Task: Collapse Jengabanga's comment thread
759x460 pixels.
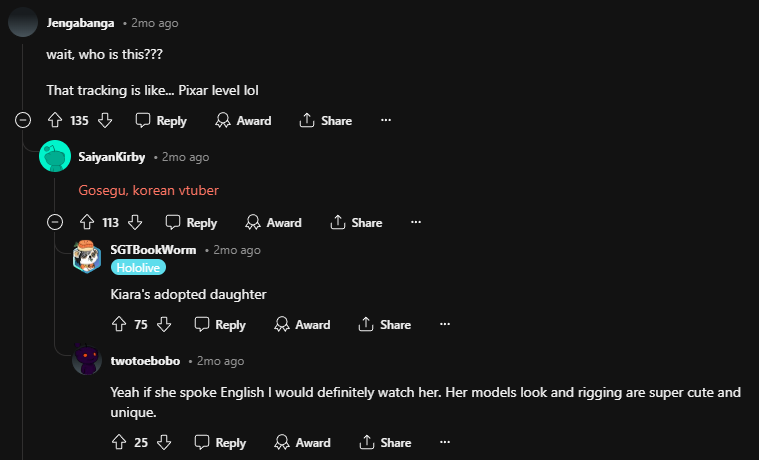Action: pyautogui.click(x=23, y=121)
